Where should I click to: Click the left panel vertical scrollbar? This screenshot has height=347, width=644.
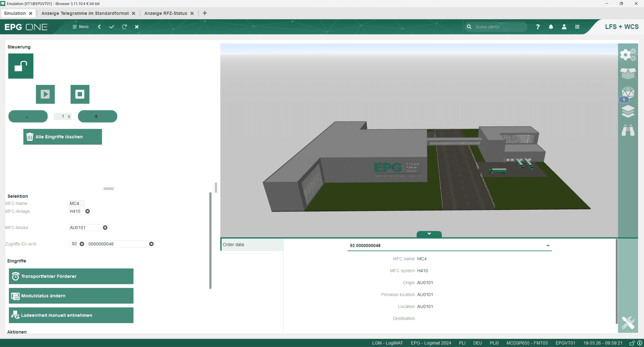point(210,241)
